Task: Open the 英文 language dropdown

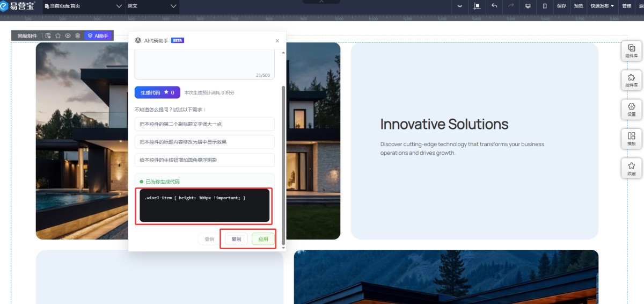Action: tap(152, 6)
